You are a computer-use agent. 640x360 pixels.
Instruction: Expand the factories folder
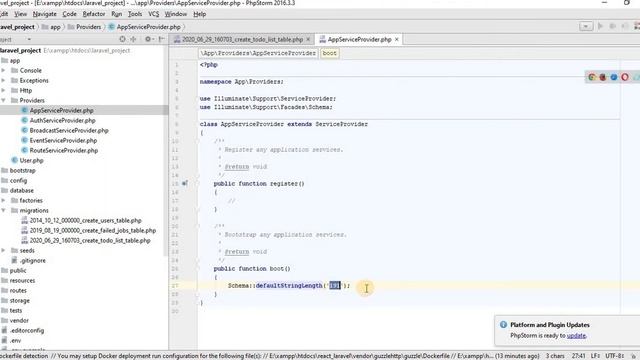point(4,200)
